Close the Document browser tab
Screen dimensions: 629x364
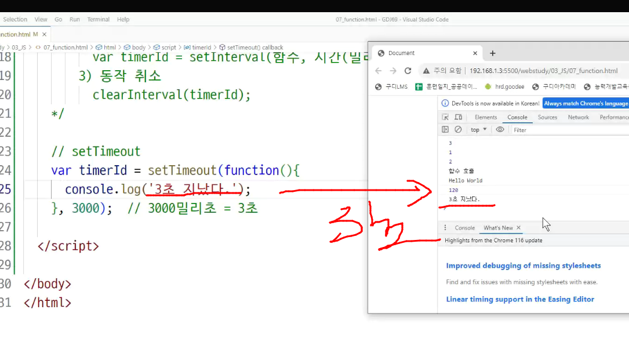click(475, 53)
